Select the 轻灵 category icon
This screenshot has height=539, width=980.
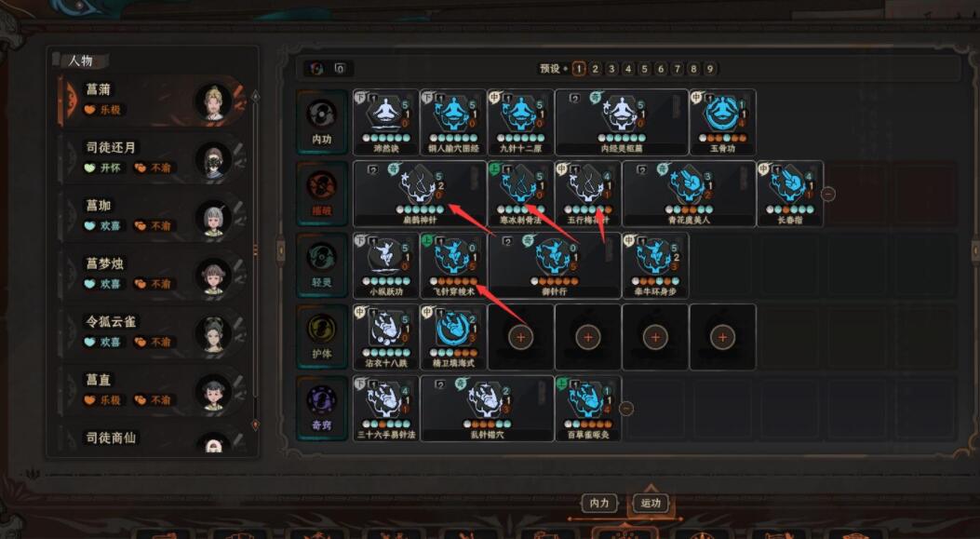pyautogui.click(x=322, y=265)
